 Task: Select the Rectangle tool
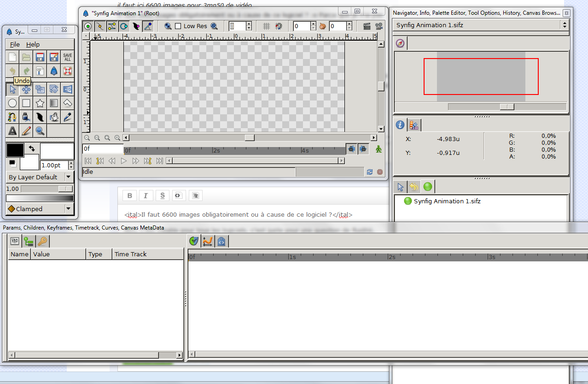coord(26,103)
